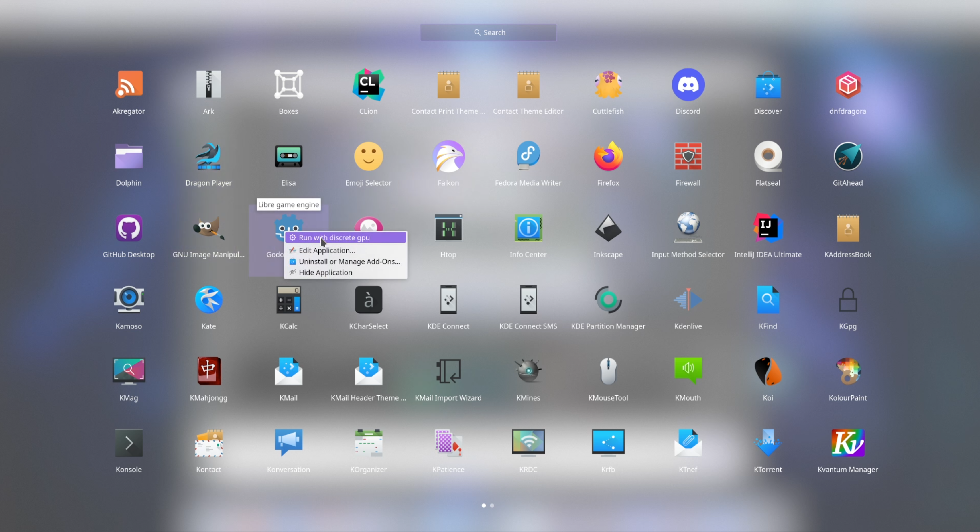Open Kate text editor
Image resolution: width=980 pixels, height=532 pixels.
(x=208, y=300)
